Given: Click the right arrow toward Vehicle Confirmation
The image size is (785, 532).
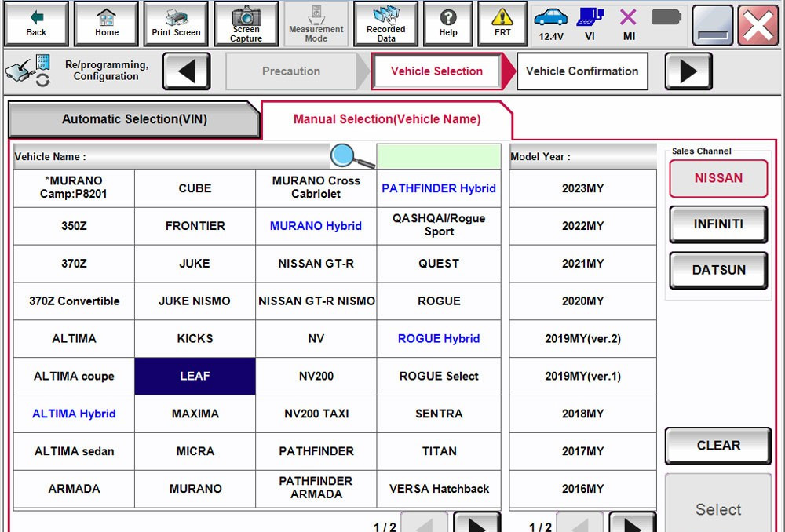Looking at the screenshot, I should (688, 71).
